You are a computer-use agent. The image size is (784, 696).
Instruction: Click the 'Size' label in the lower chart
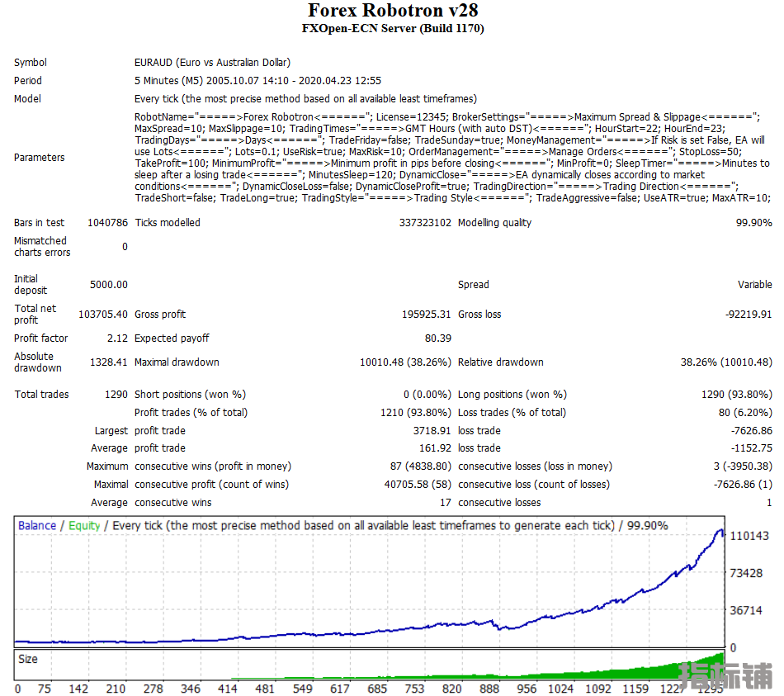point(28,660)
